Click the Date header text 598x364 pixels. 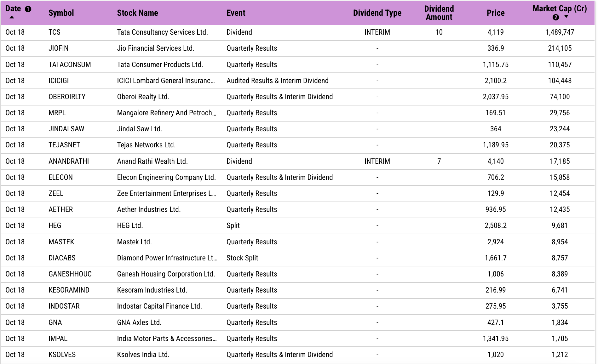(13, 9)
